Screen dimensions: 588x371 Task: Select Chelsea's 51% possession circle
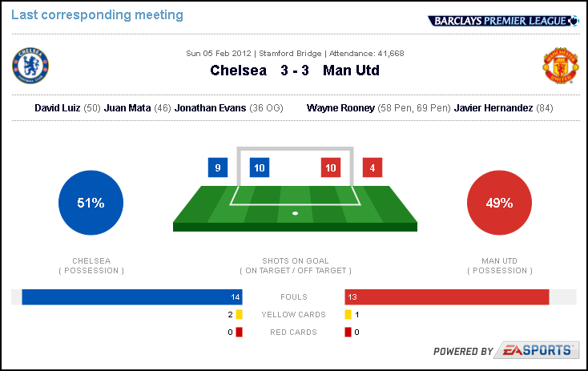click(91, 203)
